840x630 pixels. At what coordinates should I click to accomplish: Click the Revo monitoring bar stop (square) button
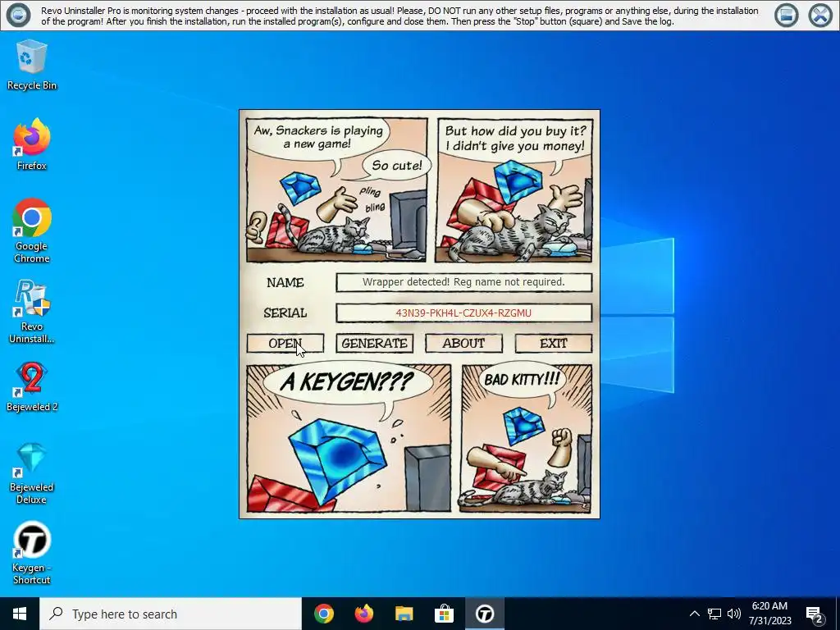(787, 15)
